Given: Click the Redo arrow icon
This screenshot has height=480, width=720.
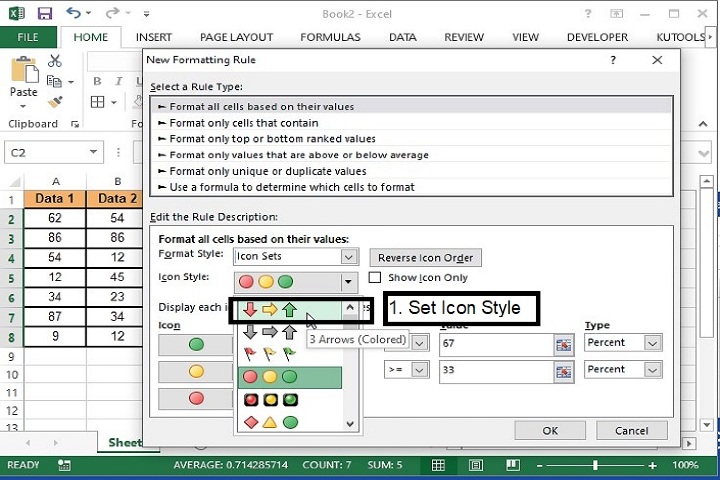Looking at the screenshot, I should (x=112, y=13).
